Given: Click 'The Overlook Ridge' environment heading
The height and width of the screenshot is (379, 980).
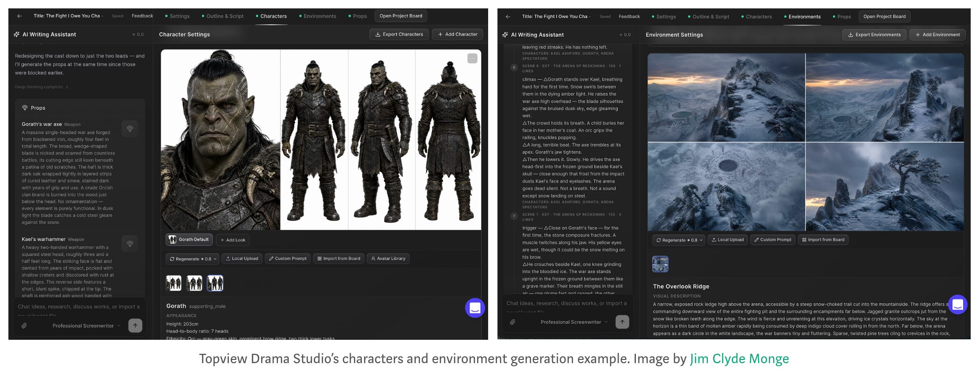Looking at the screenshot, I should [681, 287].
